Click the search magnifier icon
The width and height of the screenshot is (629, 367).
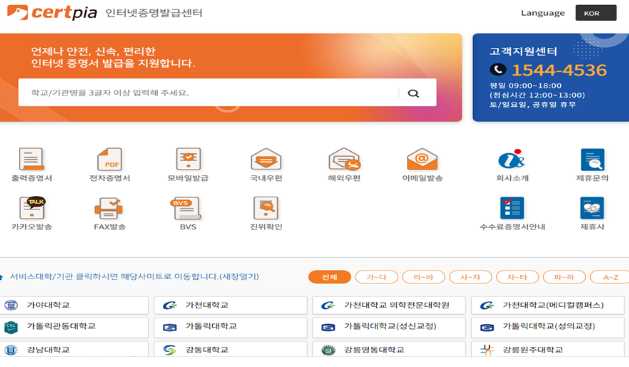[x=413, y=93]
